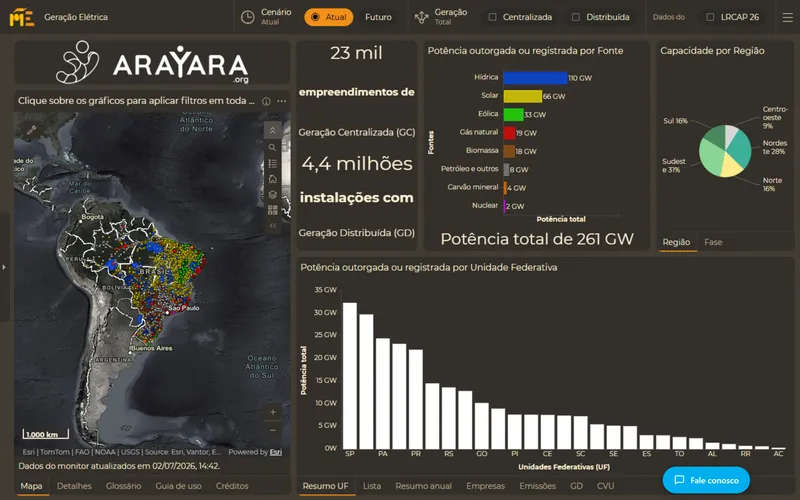The width and height of the screenshot is (800, 500).
Task: Click the Norte yellow pie slice
Action: click(x=733, y=166)
